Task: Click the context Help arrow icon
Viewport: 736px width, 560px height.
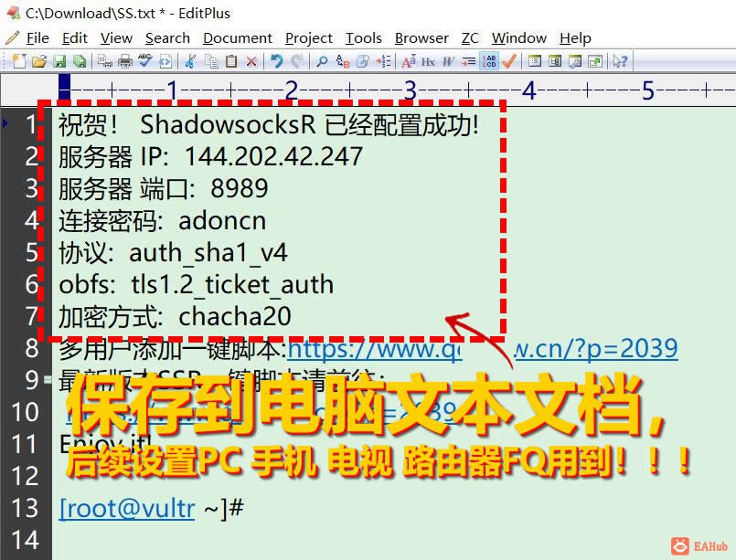Action: (x=620, y=61)
